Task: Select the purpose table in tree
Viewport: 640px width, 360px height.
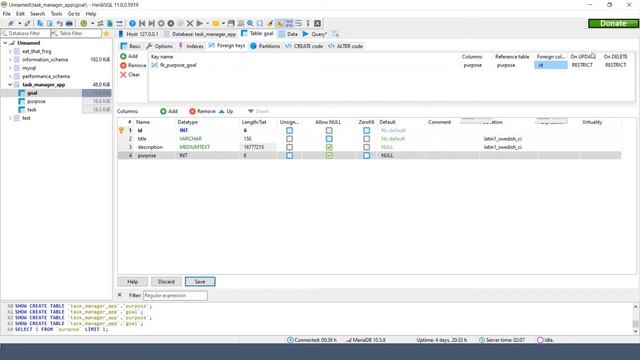Action: click(36, 101)
